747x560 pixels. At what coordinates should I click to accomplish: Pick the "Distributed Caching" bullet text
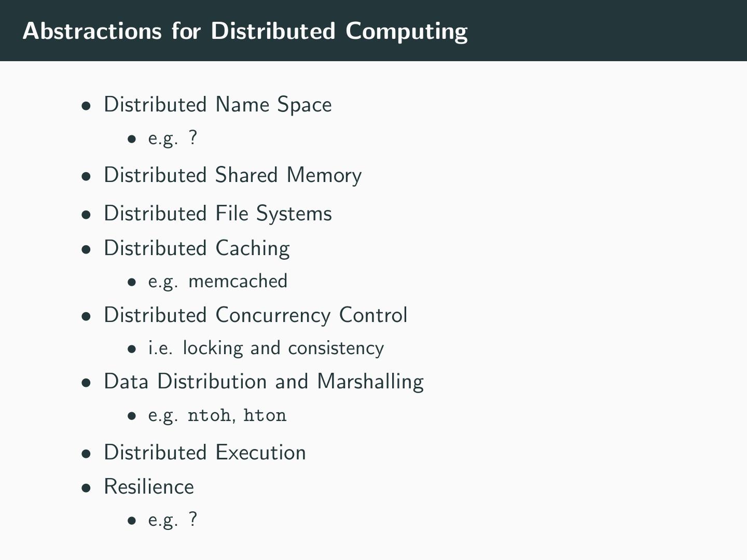pyautogui.click(x=197, y=248)
